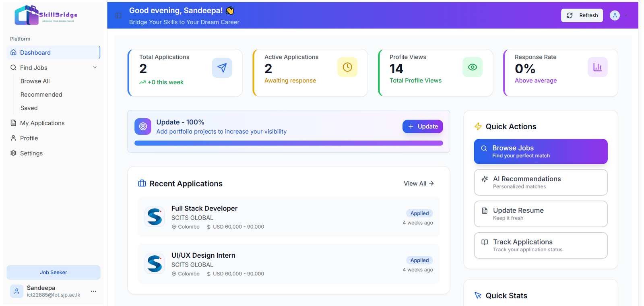Click the SkillBridge logo
644x306 pixels.
pyautogui.click(x=46, y=15)
